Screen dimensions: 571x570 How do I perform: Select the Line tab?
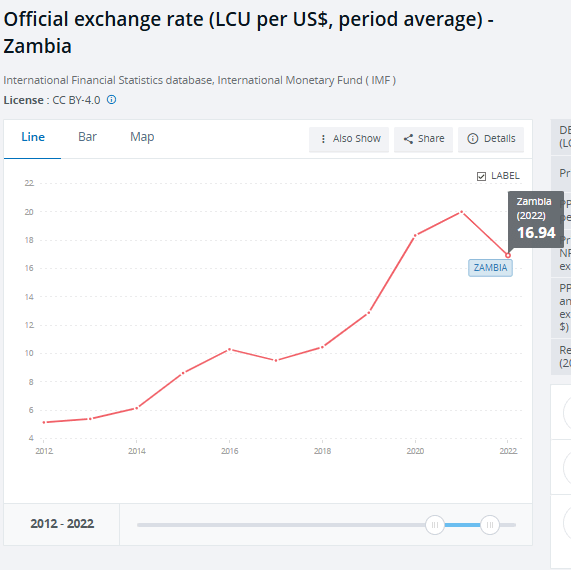[x=33, y=137]
